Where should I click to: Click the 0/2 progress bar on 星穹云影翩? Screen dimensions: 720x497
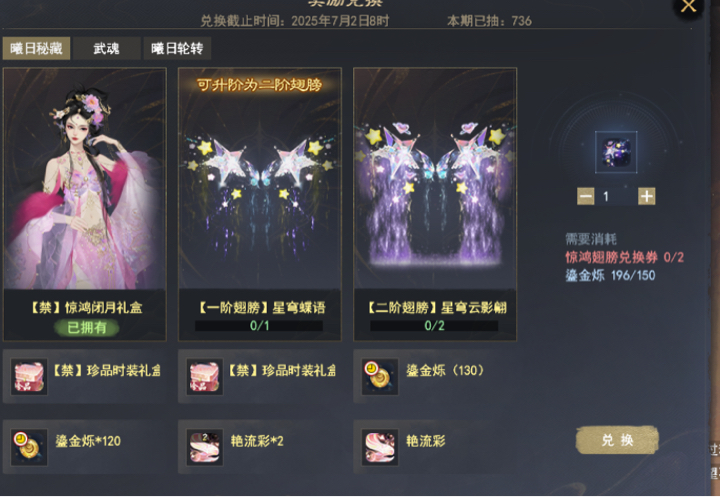tap(434, 326)
